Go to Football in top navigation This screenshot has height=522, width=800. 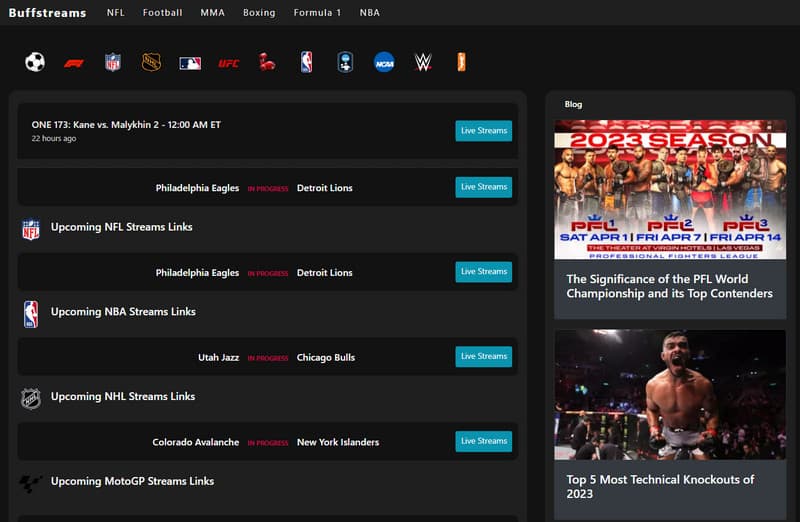(x=162, y=13)
